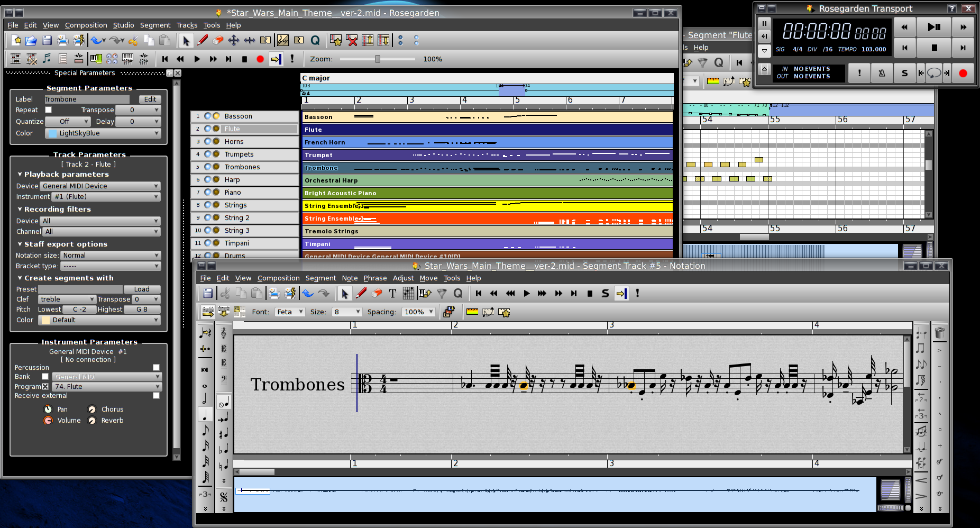
Task: Click the Lowest pitch C -2 button
Action: click(79, 309)
